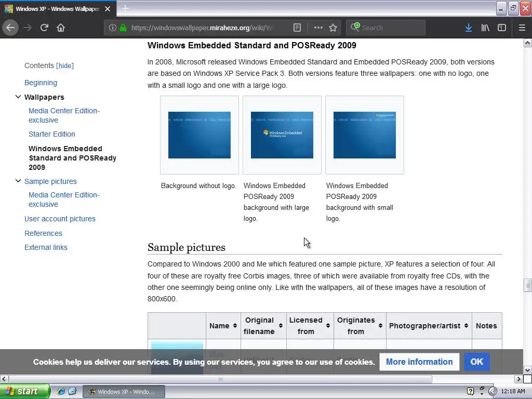532x399 pixels.
Task: Bookmark this page with the star icon
Action: (333, 28)
